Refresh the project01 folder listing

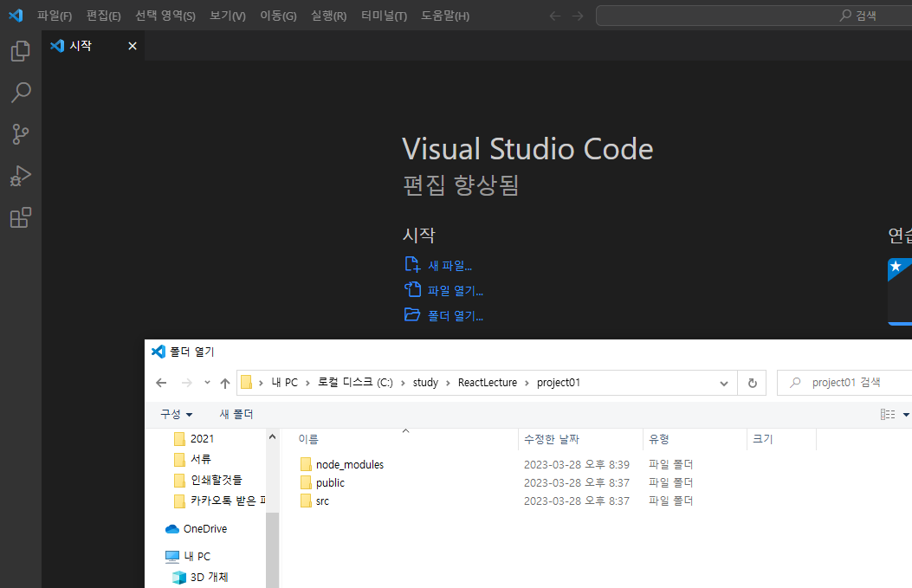click(x=752, y=384)
